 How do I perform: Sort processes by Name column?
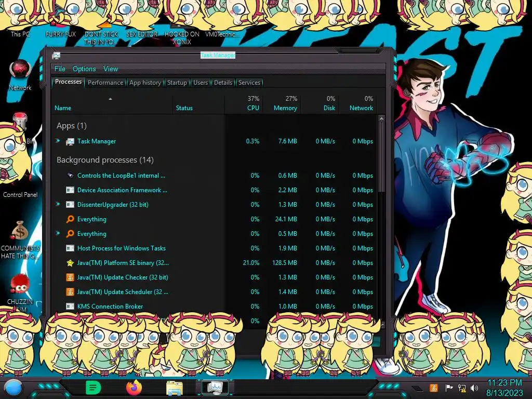(x=63, y=108)
